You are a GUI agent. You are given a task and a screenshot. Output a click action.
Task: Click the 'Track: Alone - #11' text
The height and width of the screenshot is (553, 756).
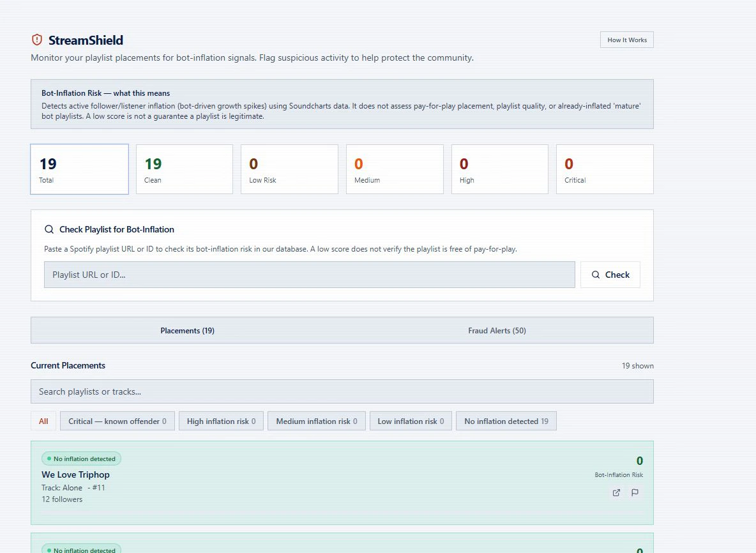pos(73,488)
